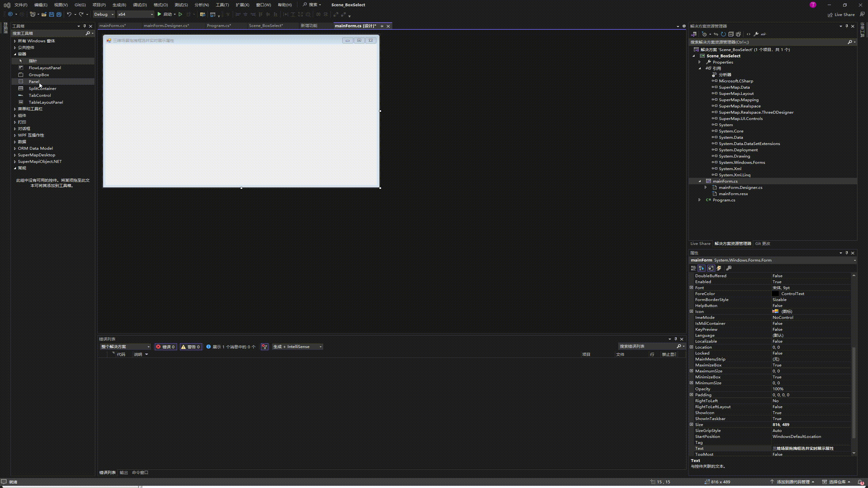Toggle the error list filter funnel button

(x=264, y=347)
